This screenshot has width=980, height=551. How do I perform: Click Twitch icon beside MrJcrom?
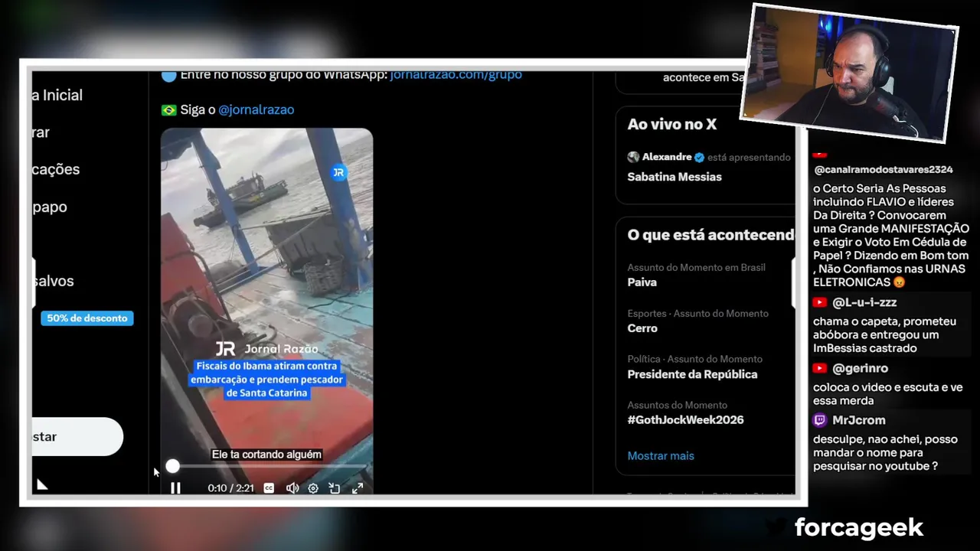pyautogui.click(x=820, y=420)
